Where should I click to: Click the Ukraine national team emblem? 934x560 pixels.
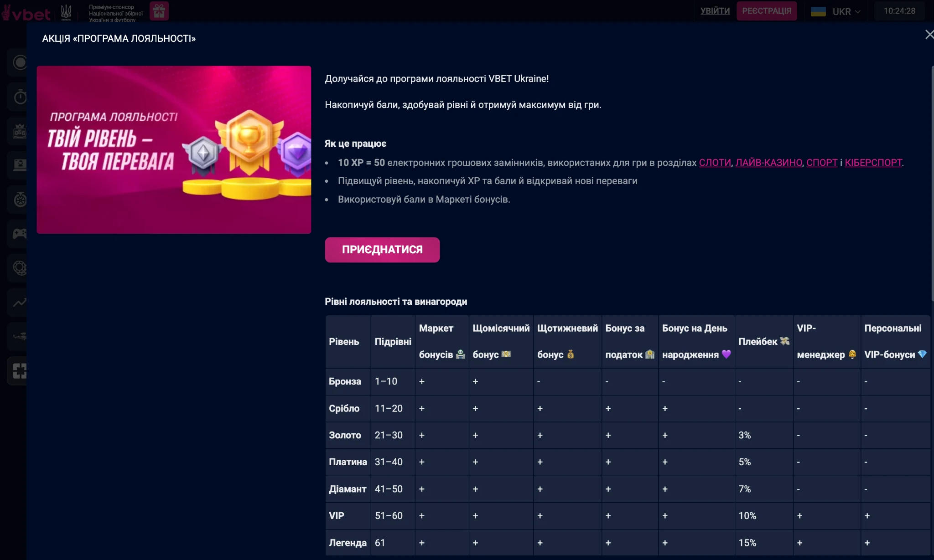click(66, 12)
